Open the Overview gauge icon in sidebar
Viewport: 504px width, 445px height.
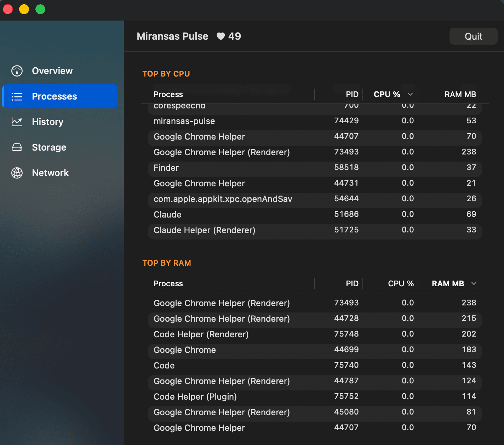tap(17, 71)
